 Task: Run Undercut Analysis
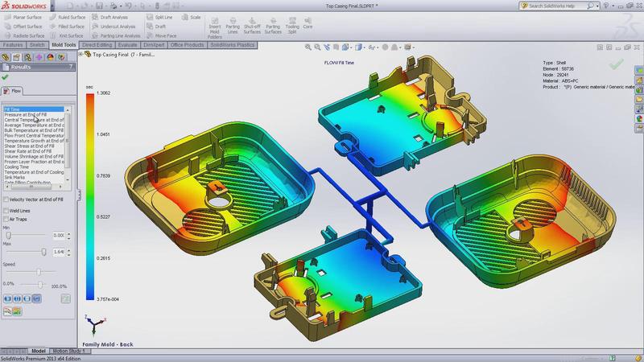(x=114, y=27)
